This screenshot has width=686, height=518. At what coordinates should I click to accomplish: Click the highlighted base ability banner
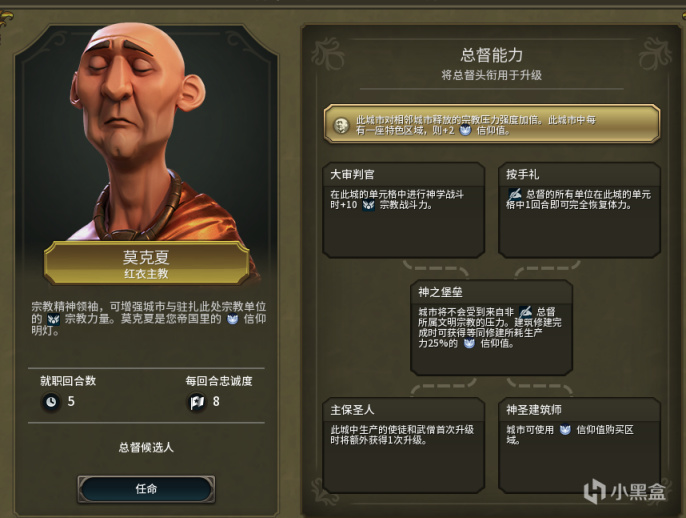(491, 124)
